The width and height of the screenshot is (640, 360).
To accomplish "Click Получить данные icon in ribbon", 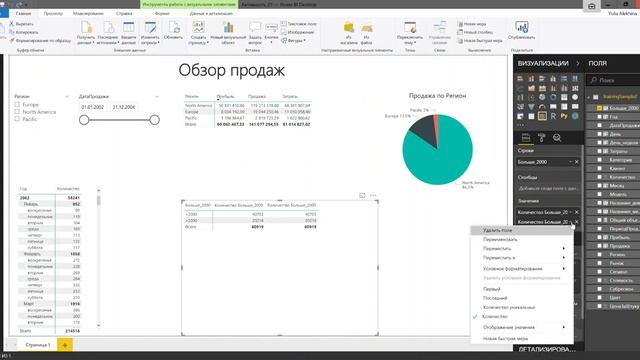I will 86,27.
